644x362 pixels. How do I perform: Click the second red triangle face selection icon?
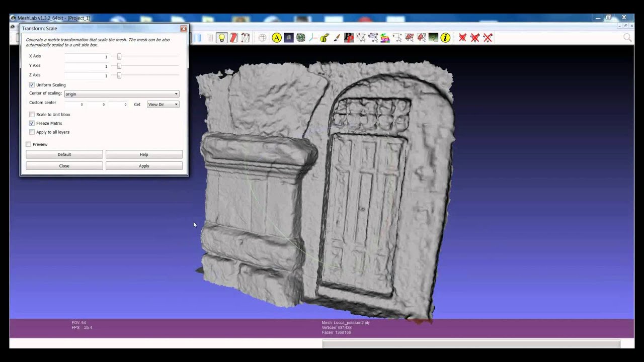[421, 38]
